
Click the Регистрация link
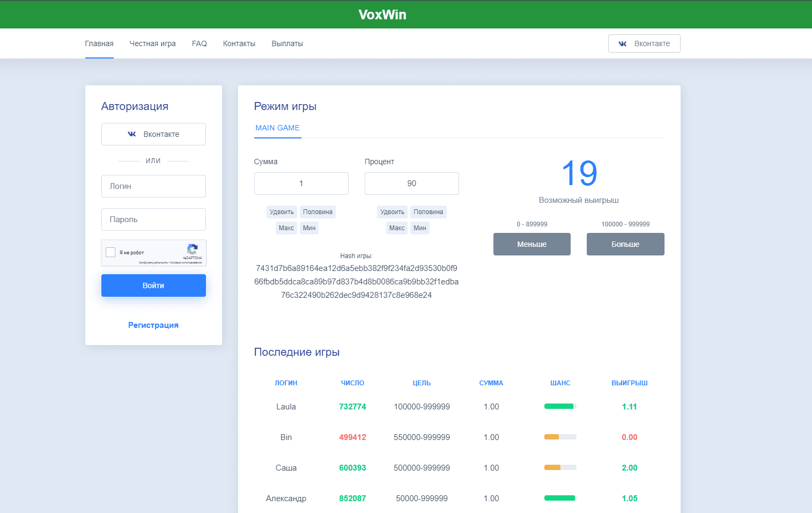153,325
